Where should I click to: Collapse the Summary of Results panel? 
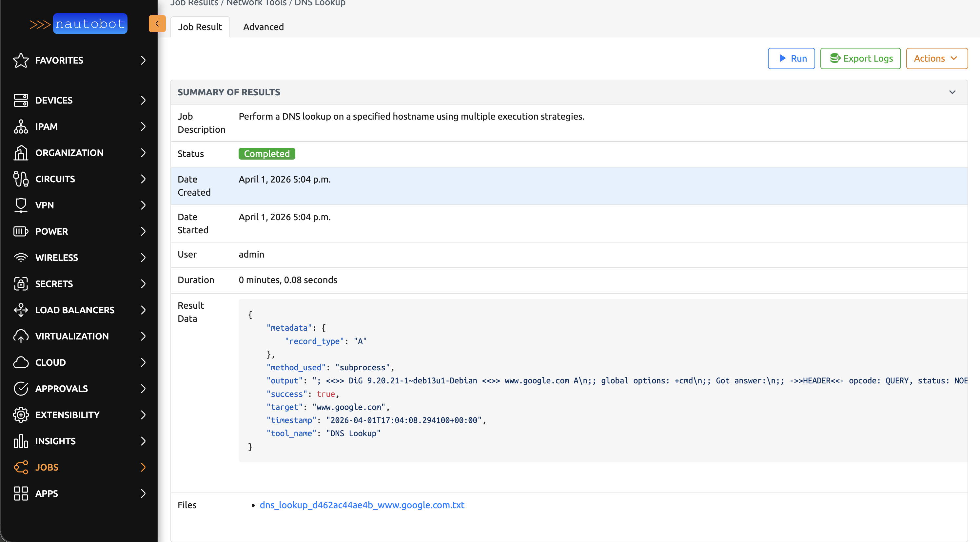952,92
